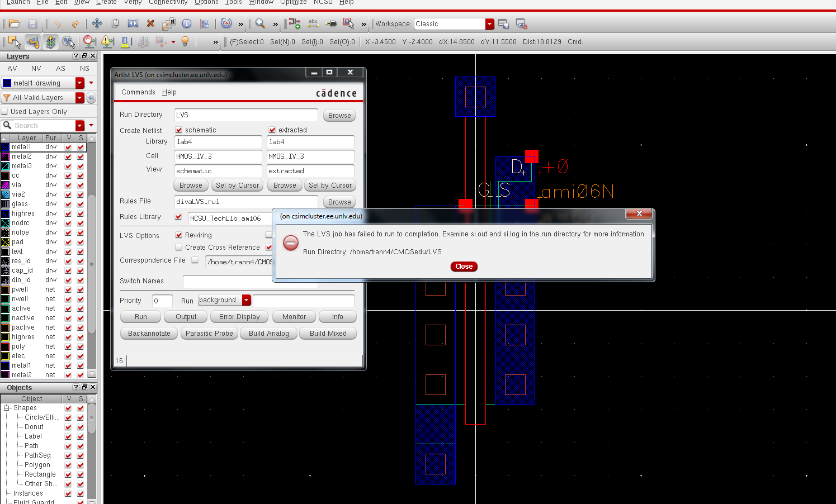Uncheck the extracted netlist checkbox
Viewport: 836px width, 504px height.
272,130
